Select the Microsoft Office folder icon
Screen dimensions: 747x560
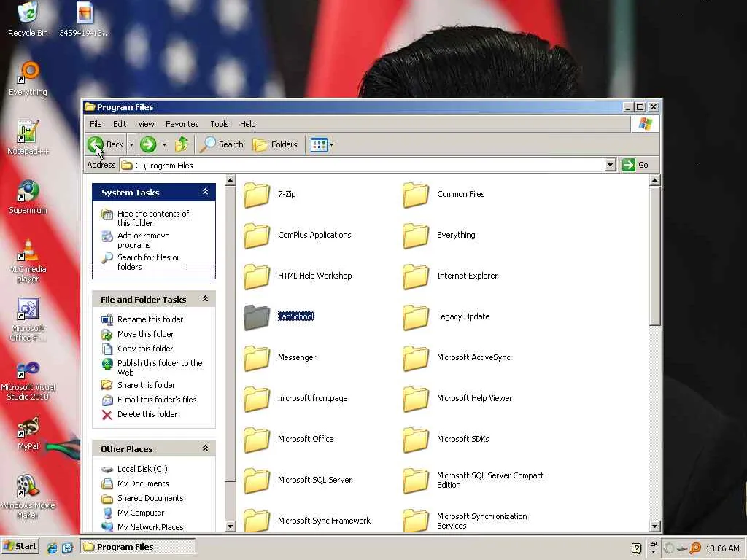point(257,440)
